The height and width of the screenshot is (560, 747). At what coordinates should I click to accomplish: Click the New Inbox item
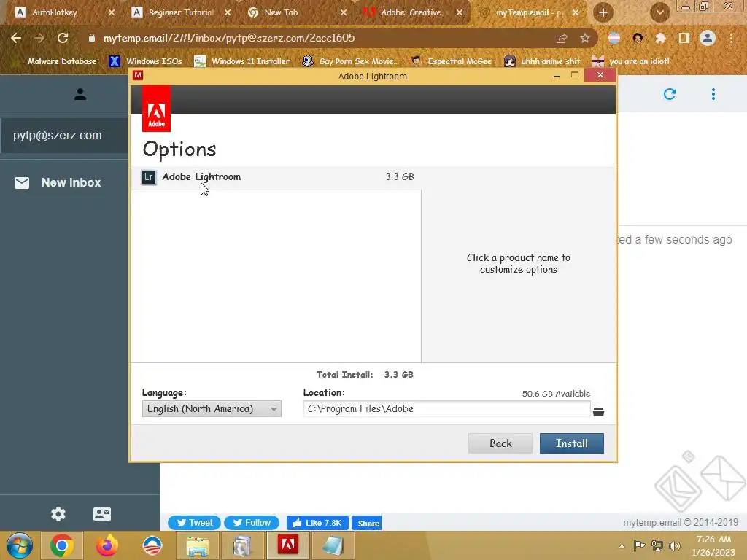(x=58, y=182)
